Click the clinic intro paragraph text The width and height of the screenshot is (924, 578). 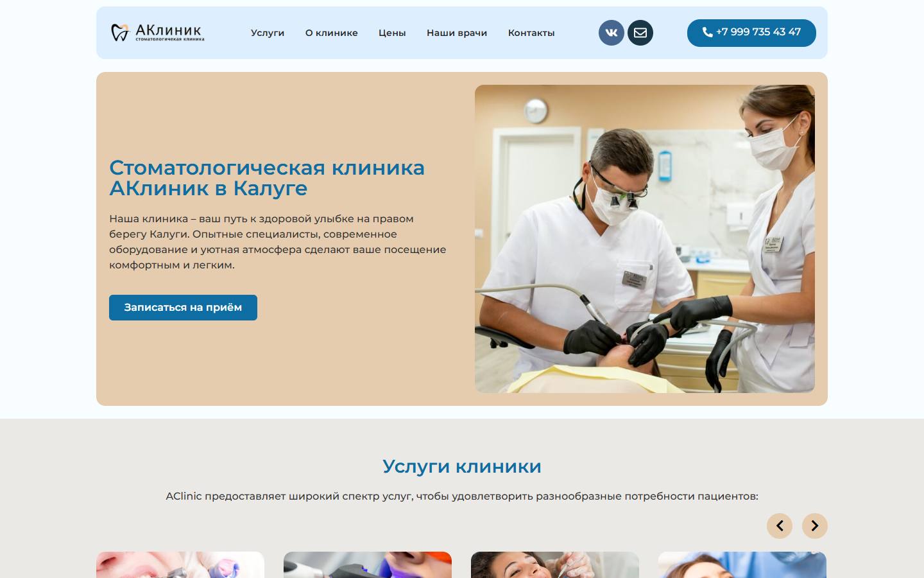pos(278,242)
